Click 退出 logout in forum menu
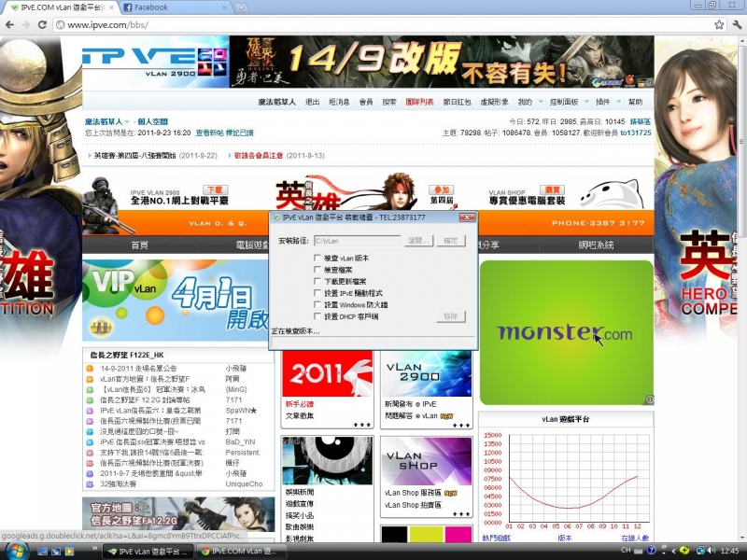747x560 pixels. pyautogui.click(x=313, y=102)
